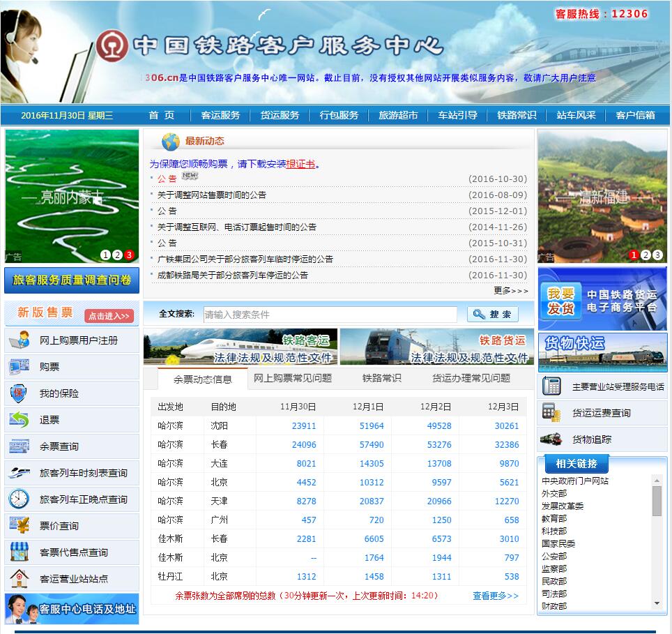Click the ticket purchase icon next to 购票
The image size is (672, 634).
coord(20,367)
